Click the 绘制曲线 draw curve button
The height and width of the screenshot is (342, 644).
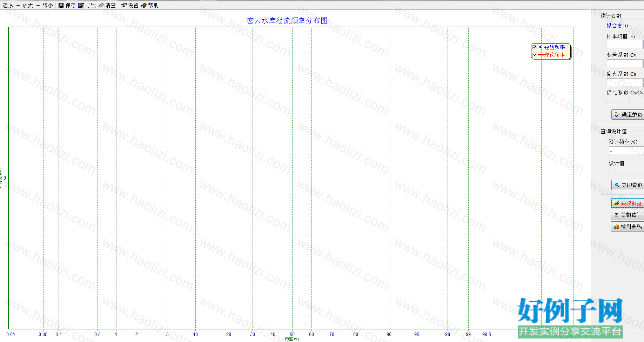coord(628,226)
